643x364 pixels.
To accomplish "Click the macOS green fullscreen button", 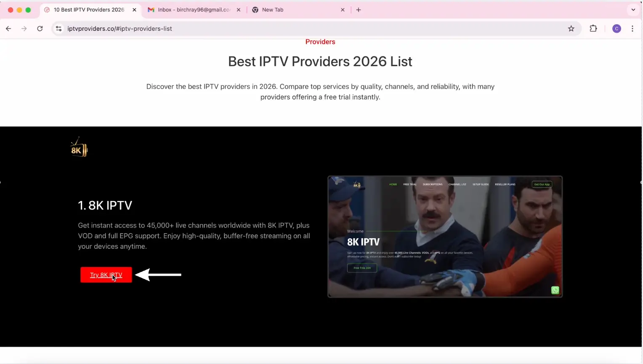I will (x=28, y=10).
